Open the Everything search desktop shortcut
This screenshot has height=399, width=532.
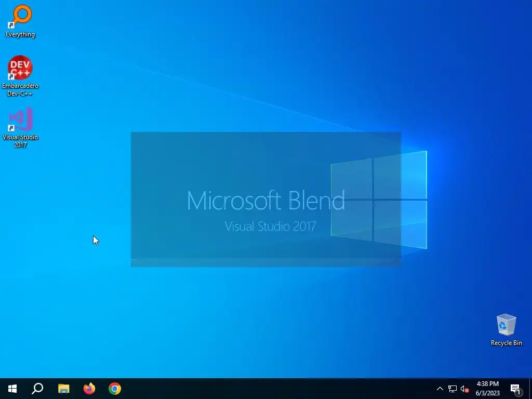pyautogui.click(x=20, y=21)
